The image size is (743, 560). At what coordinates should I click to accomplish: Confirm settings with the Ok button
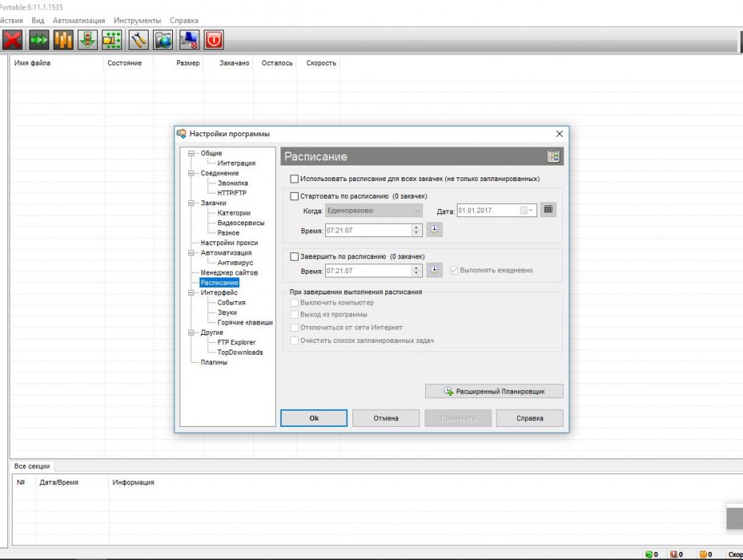pos(313,418)
